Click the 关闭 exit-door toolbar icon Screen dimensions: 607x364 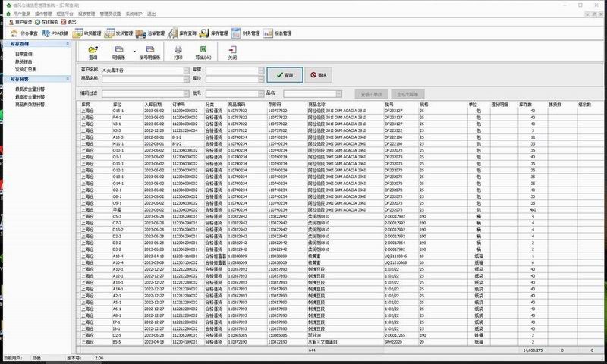tap(232, 52)
